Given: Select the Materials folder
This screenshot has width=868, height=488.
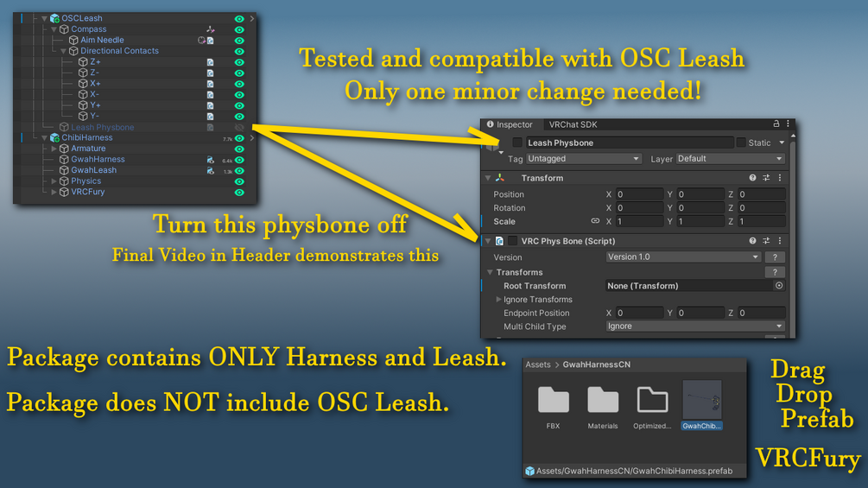Looking at the screenshot, I should (x=602, y=407).
